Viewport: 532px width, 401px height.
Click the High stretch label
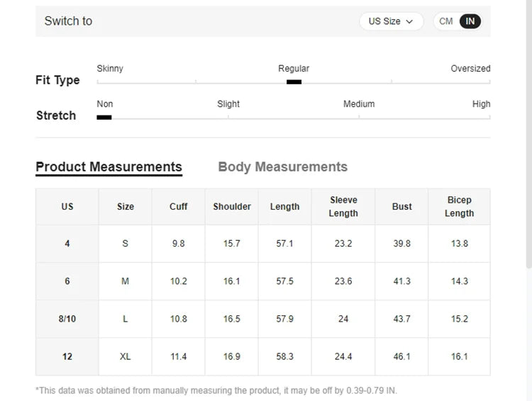481,104
